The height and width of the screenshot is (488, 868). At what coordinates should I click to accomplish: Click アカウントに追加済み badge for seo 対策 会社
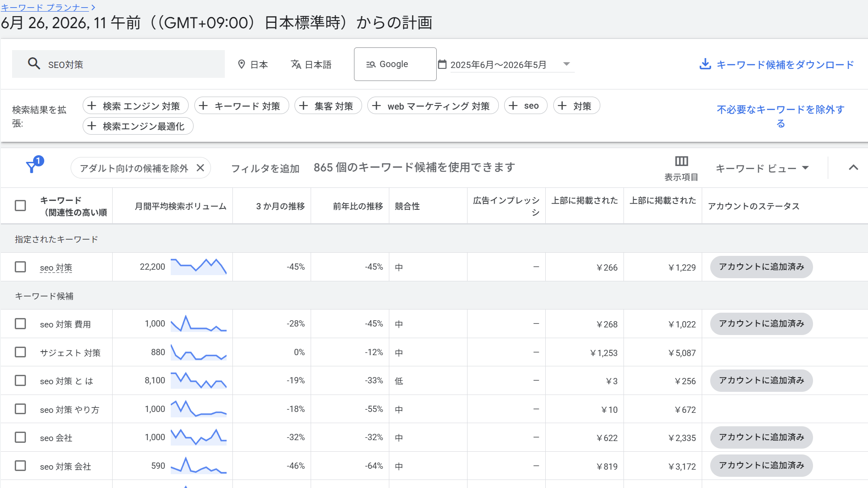[x=761, y=466]
